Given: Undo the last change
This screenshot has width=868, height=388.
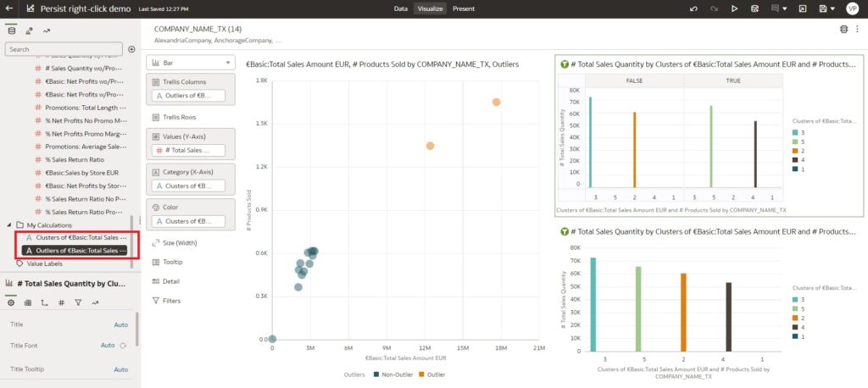Looking at the screenshot, I should 693,8.
